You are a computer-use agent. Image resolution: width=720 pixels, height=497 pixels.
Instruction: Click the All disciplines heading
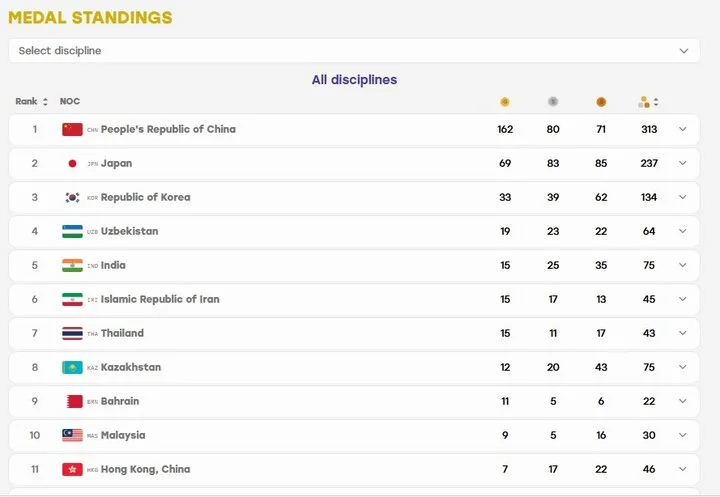pyautogui.click(x=354, y=80)
